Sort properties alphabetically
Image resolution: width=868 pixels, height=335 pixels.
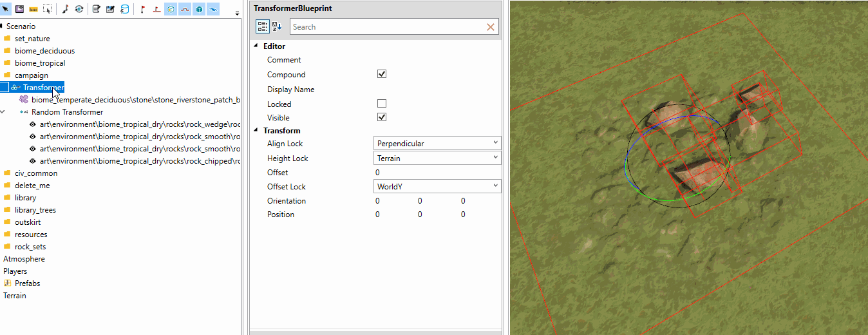point(277,26)
